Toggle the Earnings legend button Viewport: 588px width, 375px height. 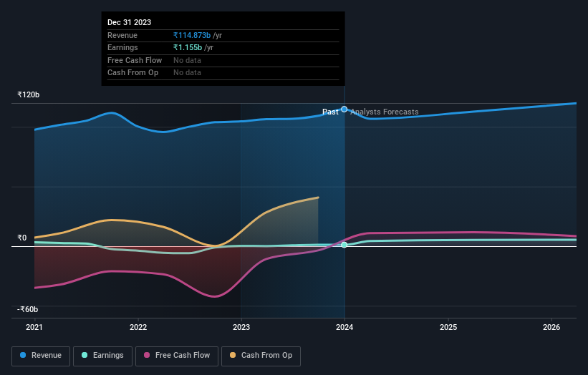coord(102,356)
